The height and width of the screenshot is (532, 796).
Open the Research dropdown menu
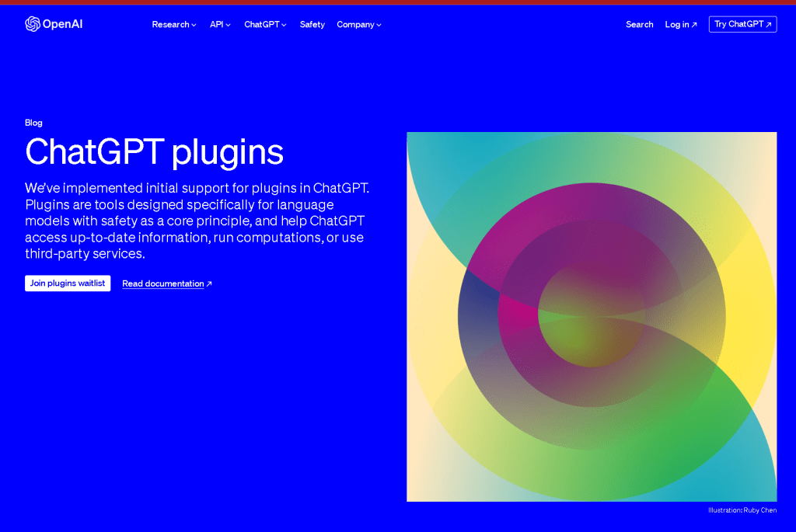coord(173,24)
